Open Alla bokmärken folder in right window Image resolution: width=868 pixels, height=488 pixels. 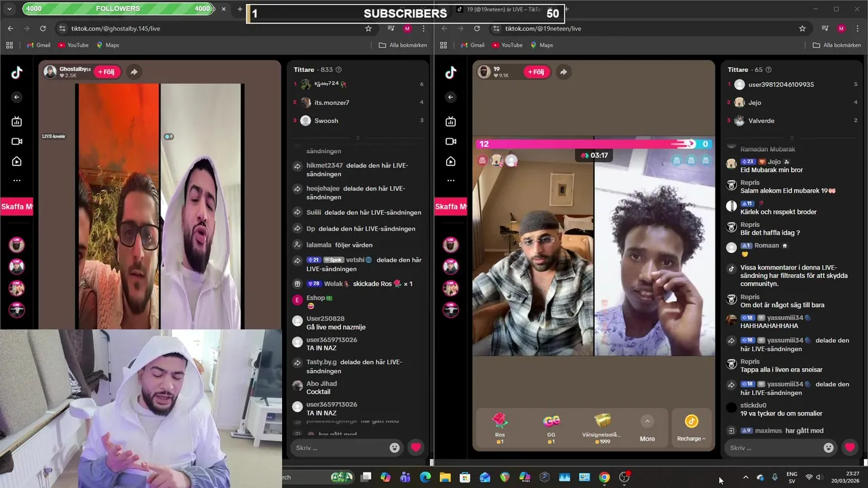[837, 45]
